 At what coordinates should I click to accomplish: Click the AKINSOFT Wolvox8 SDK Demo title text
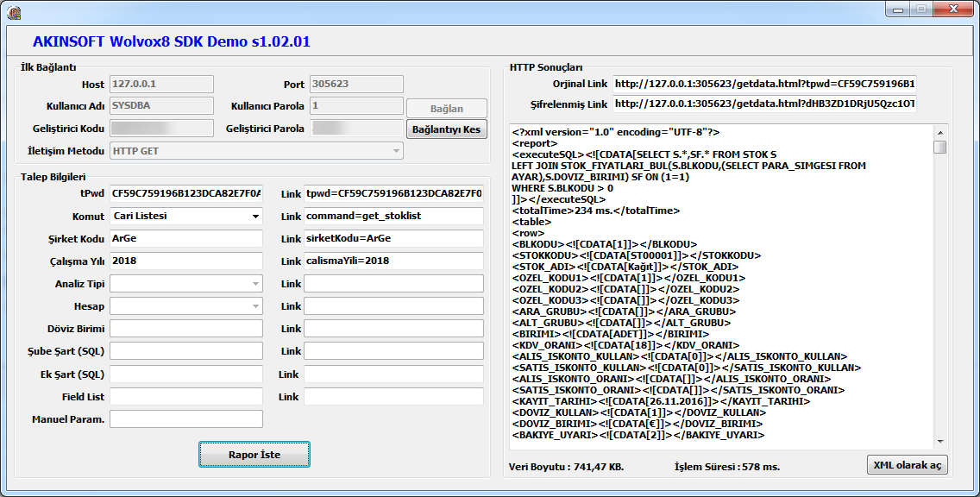(x=172, y=42)
